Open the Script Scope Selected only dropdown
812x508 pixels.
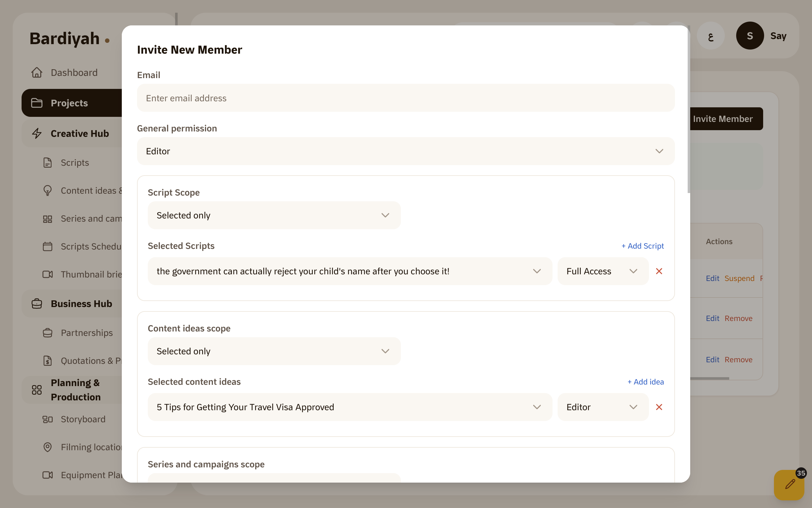pos(274,215)
